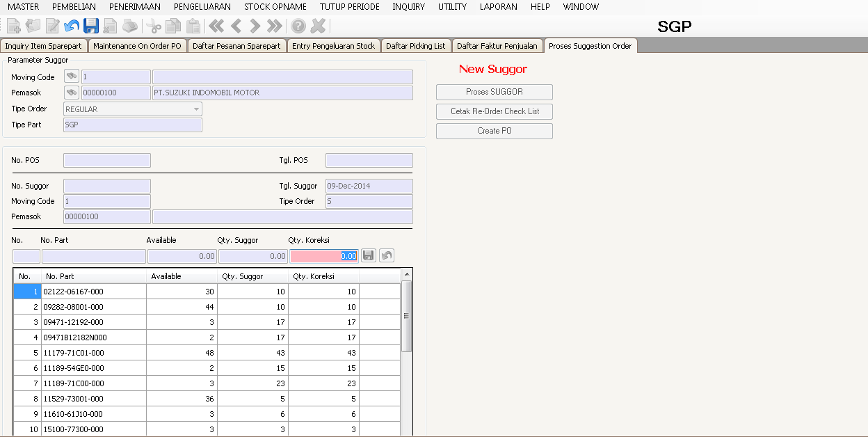Screen dimensions: 868x437
Task: Open the LAPORAN menu
Action: pos(499,7)
